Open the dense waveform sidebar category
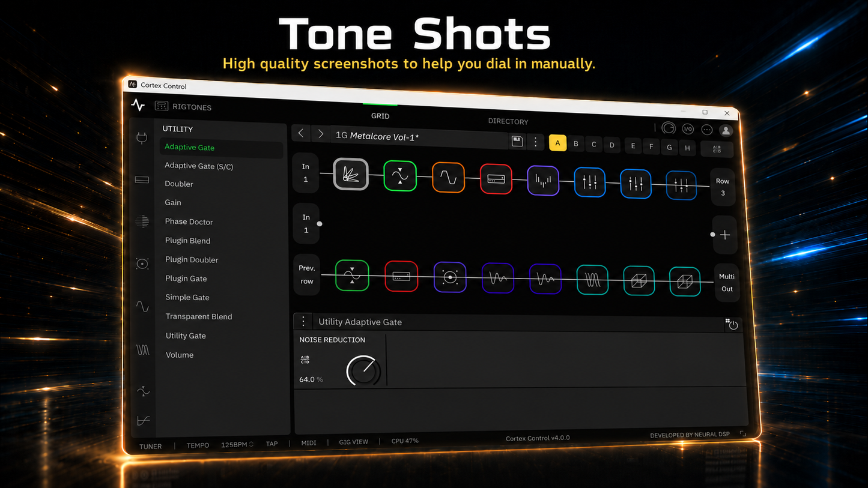Viewport: 868px width, 488px height. point(143,349)
